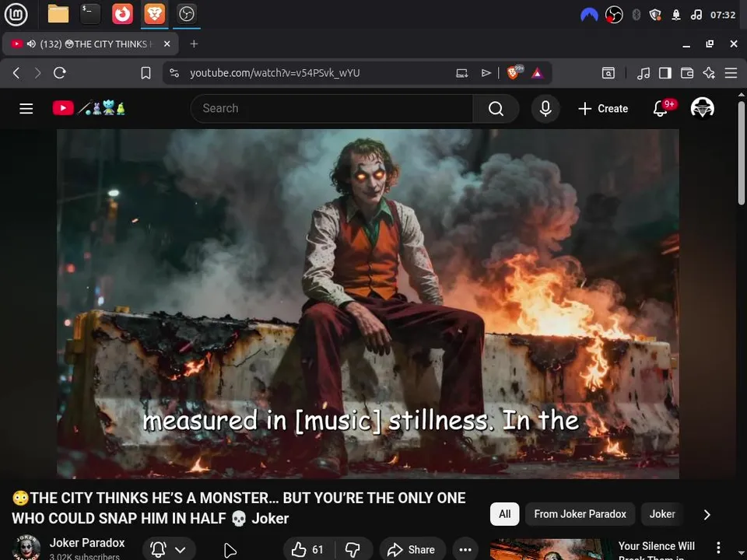Viewport: 747px width, 560px height.
Task: Open site settings icon in address bar
Action: pyautogui.click(x=174, y=73)
